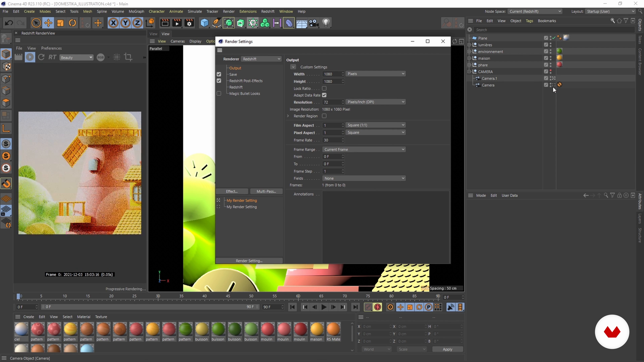Open Frame Range Current Frame dropdown
This screenshot has width=644, height=362.
click(364, 149)
